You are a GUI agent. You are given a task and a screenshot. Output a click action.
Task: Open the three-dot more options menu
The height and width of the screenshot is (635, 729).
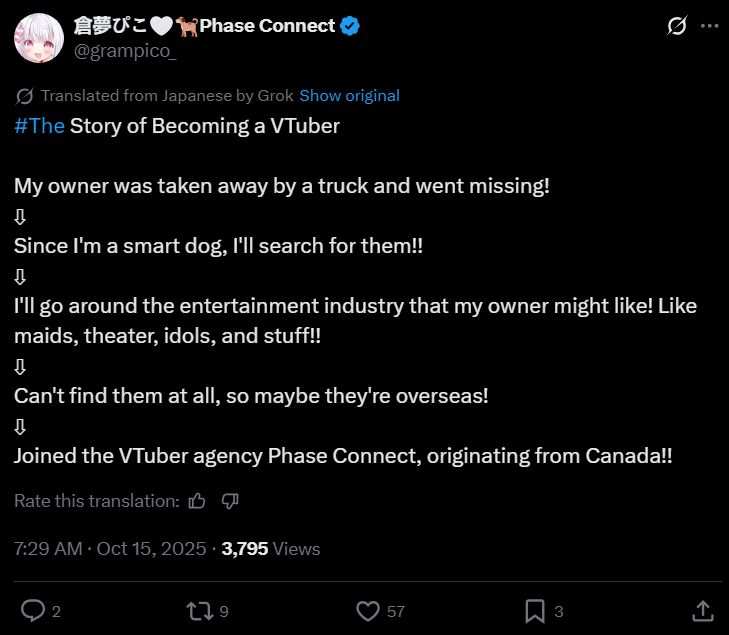709,26
